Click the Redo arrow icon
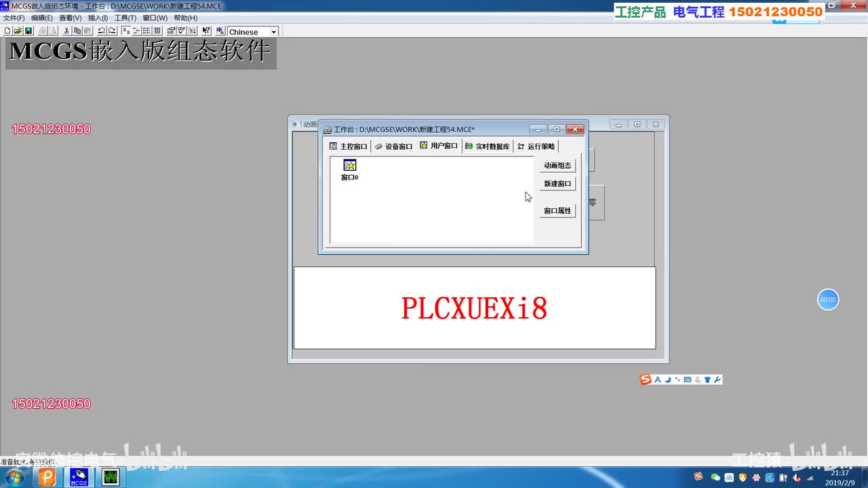This screenshot has height=488, width=868. tap(111, 31)
